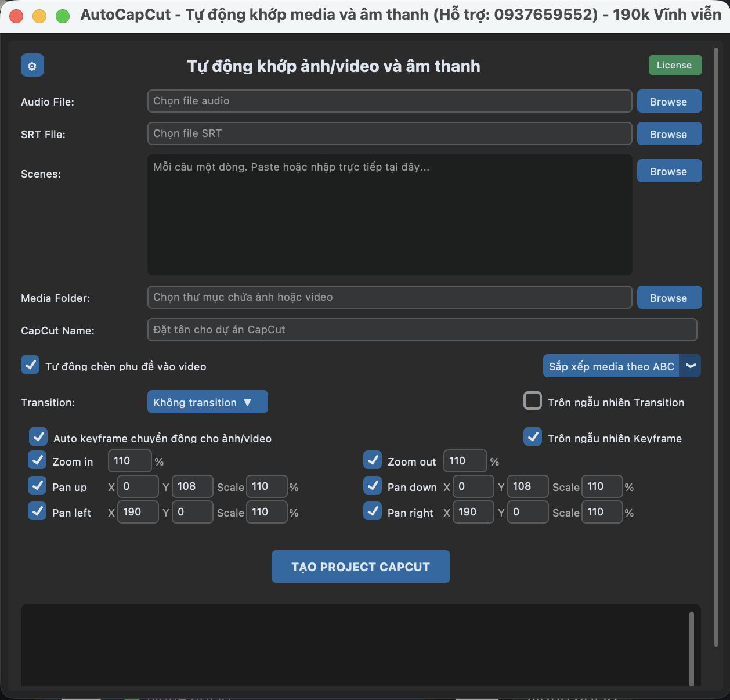Click the 'Tự động khớp ảnh/video và âm thanh' heading
This screenshot has width=730, height=700.
(x=334, y=66)
